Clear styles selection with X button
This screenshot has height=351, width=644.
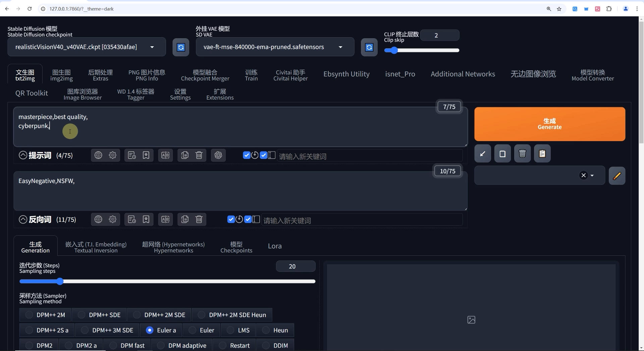584,175
